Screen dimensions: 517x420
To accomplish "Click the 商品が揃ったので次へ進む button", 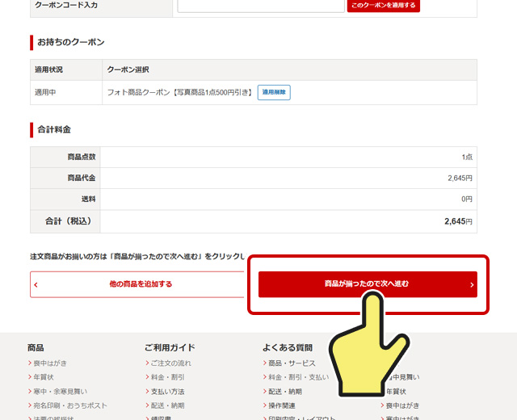I will point(367,284).
